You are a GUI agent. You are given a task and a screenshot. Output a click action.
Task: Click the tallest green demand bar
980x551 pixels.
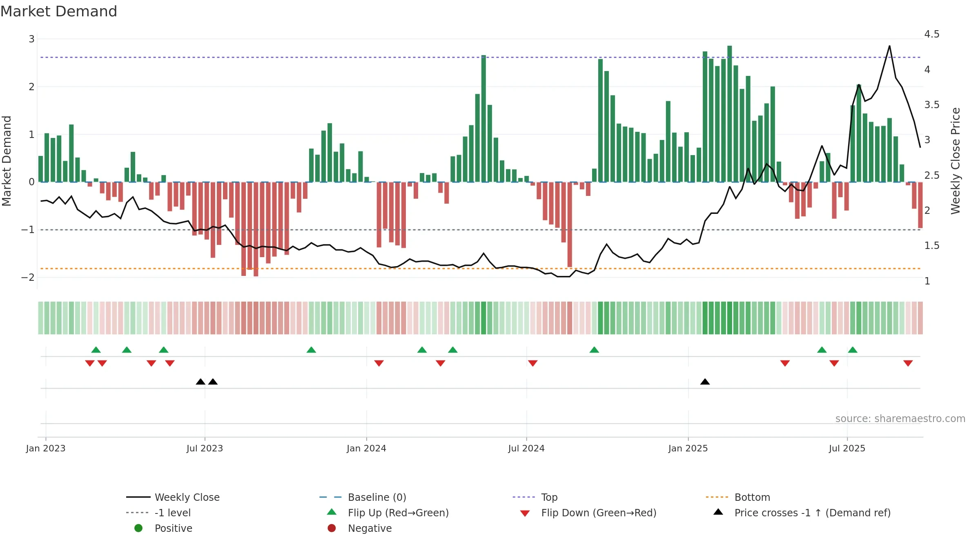pyautogui.click(x=729, y=113)
